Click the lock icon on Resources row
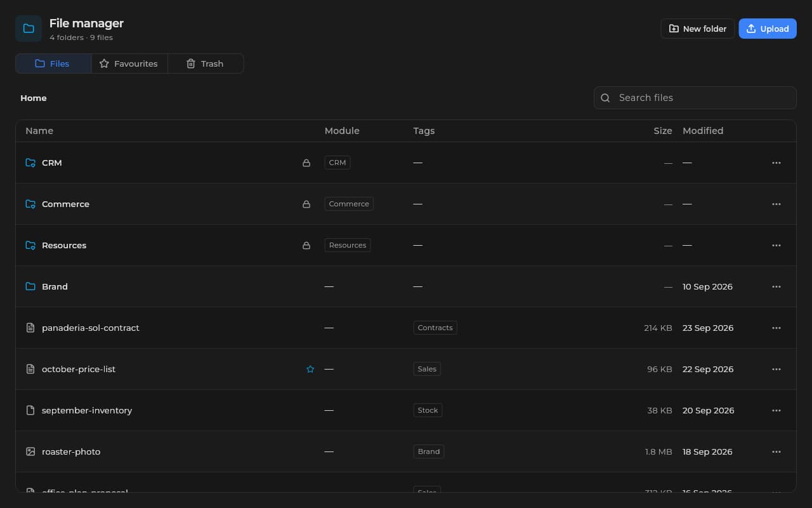Viewport: 812px width, 508px height. pos(306,245)
